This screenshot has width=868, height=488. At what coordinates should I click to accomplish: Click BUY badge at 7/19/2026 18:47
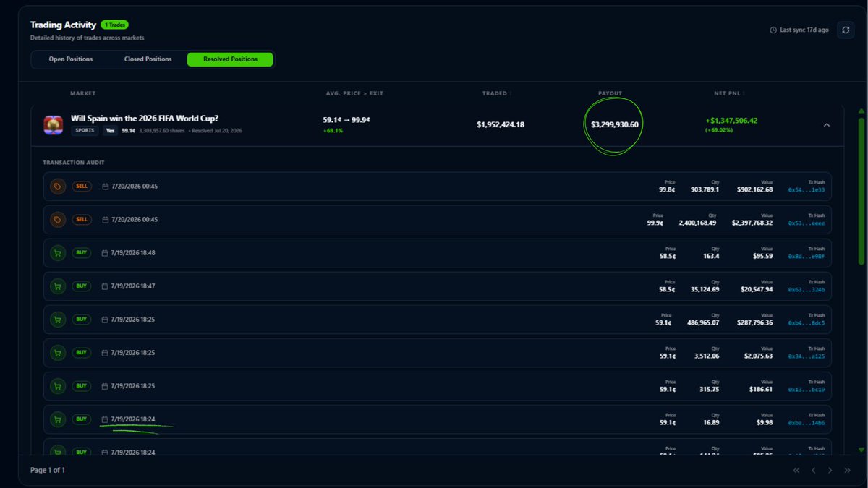coord(81,286)
